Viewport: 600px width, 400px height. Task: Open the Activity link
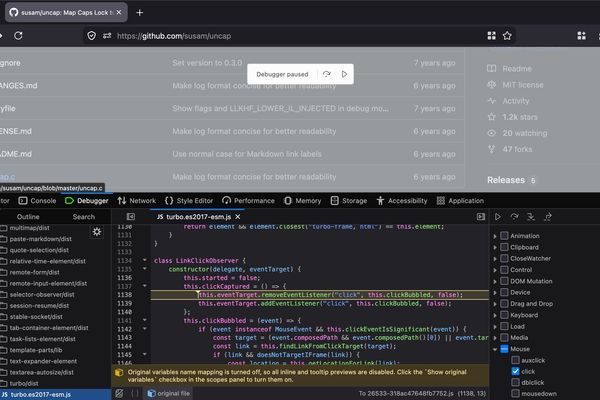[x=516, y=101]
